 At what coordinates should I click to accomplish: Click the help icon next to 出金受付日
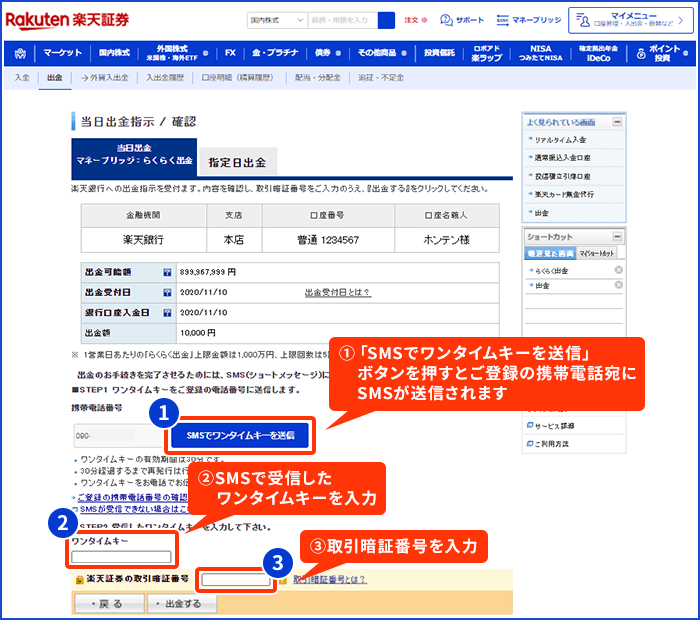coord(167,292)
